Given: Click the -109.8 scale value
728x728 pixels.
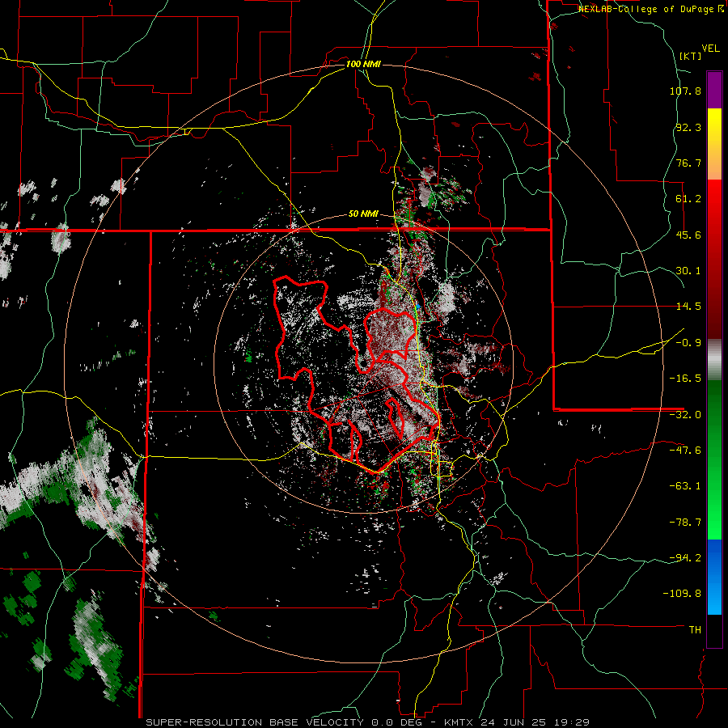Looking at the screenshot, I should 682,594.
